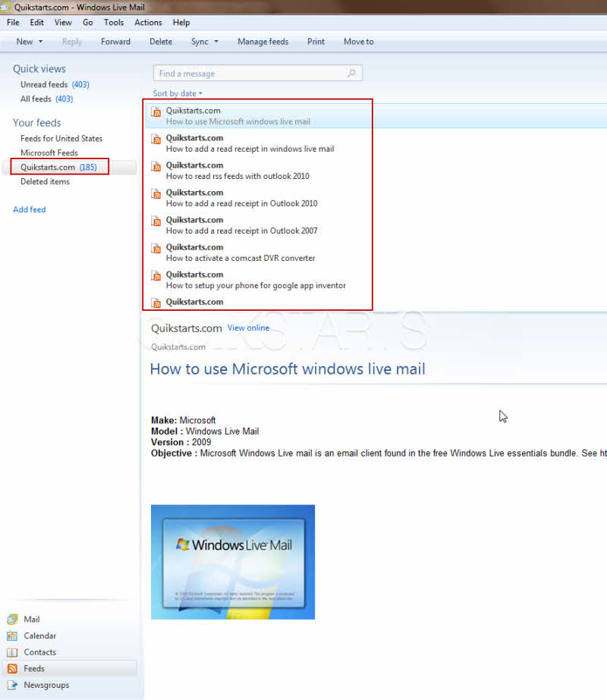This screenshot has width=607, height=700.
Task: Click the Windows Live Mail title bar icon
Action: click(5, 7)
